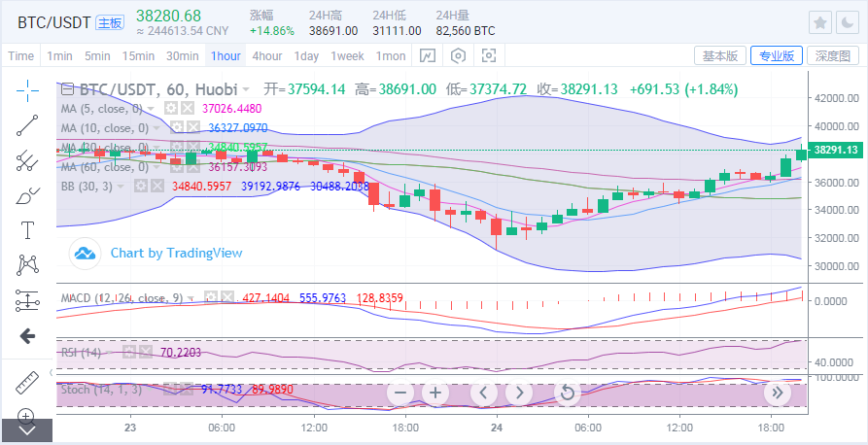This screenshot has height=445, width=868.
Task: Select the text annotation tool
Action: [x=26, y=229]
